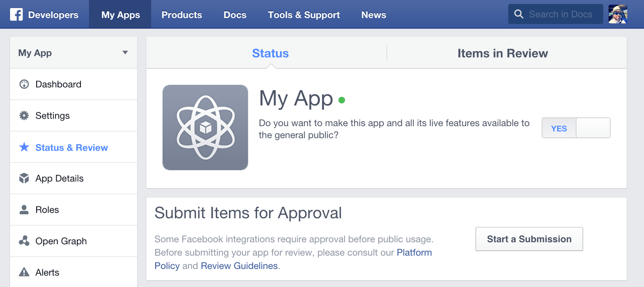Select the Status tab
The image size is (644, 287).
(270, 53)
